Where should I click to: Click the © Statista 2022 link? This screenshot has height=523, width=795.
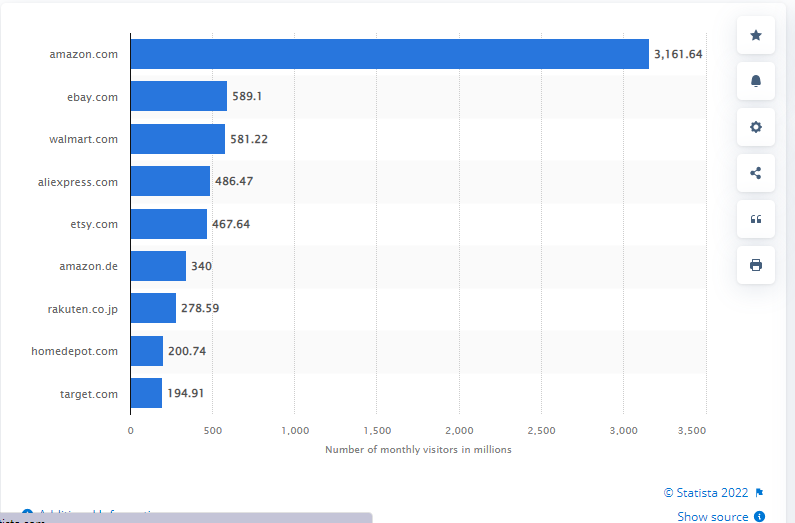706,493
